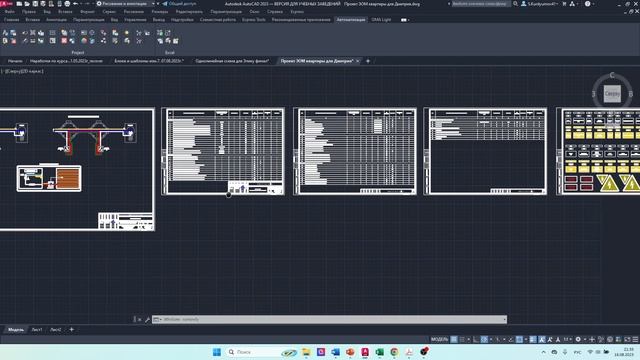
Task: Toggle snap mode in status bar
Action: [x=462, y=339]
